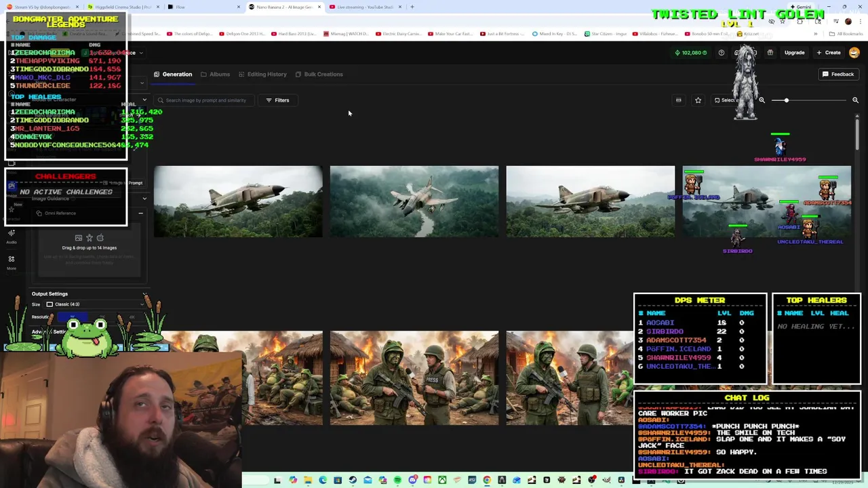Open File Explorer from the taskbar

click(308, 481)
